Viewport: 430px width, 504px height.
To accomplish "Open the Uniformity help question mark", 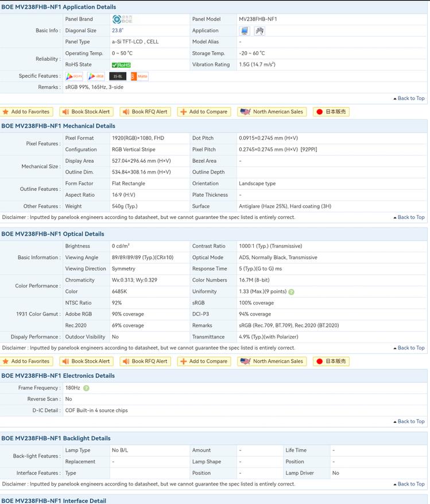I will [291, 292].
